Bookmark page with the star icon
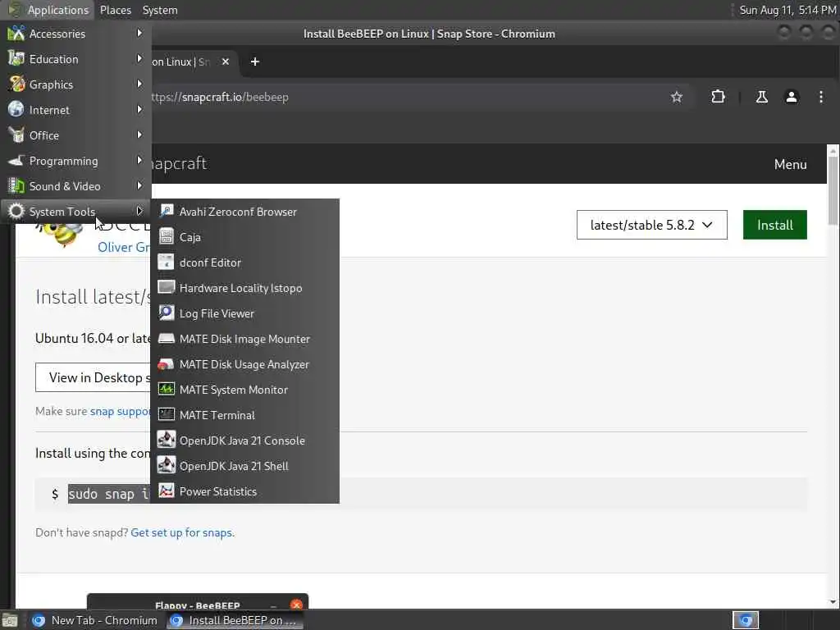This screenshot has height=630, width=840. click(677, 97)
